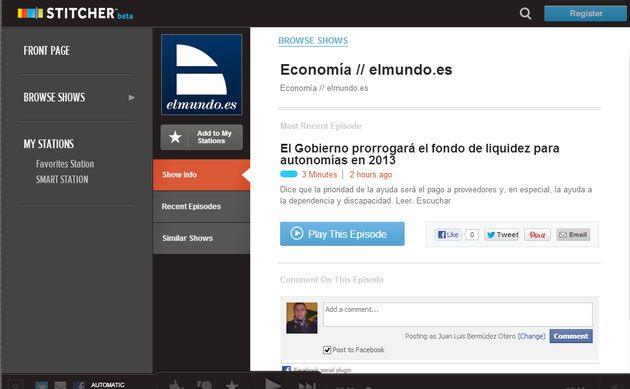The height and width of the screenshot is (389, 630).
Task: Toggle the Post to Facebook checkbox
Action: pyautogui.click(x=327, y=350)
